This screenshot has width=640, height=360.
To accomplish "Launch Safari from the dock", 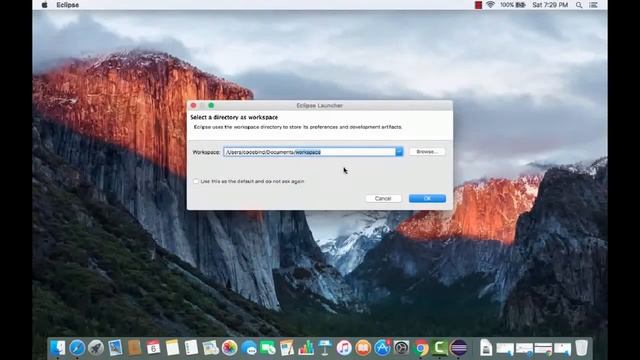I will [77, 348].
